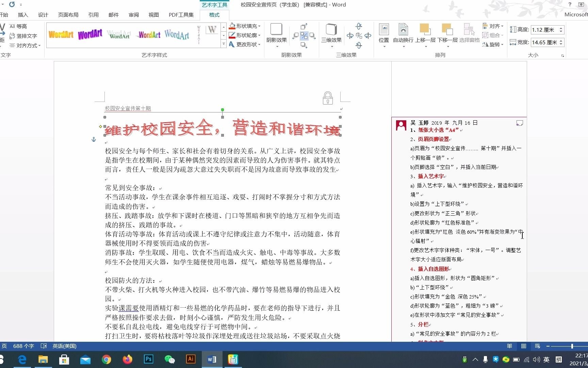Open WeChat from the taskbar
The image size is (588, 368).
pos(169,359)
